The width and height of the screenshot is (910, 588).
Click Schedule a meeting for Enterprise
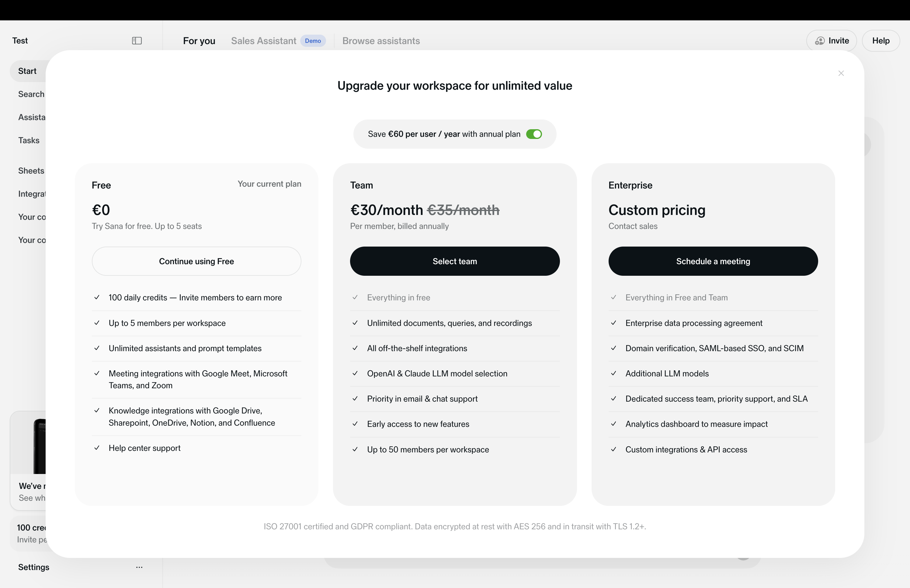[713, 261]
